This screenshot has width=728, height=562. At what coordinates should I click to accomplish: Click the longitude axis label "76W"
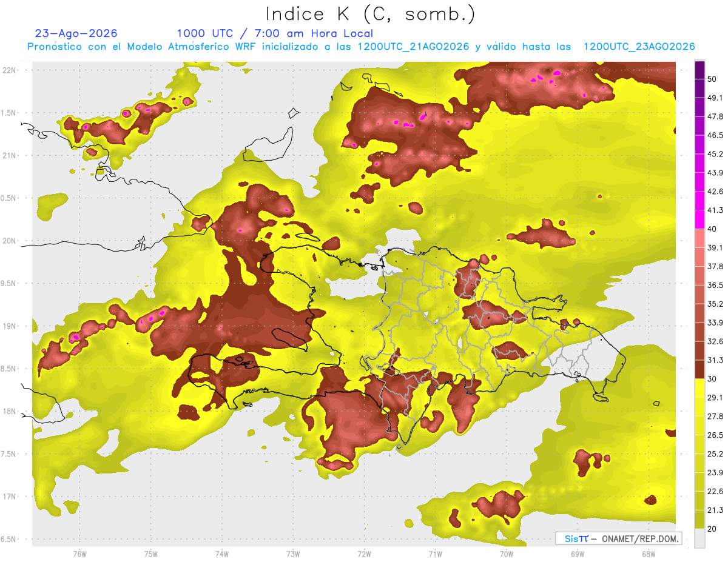(x=79, y=554)
